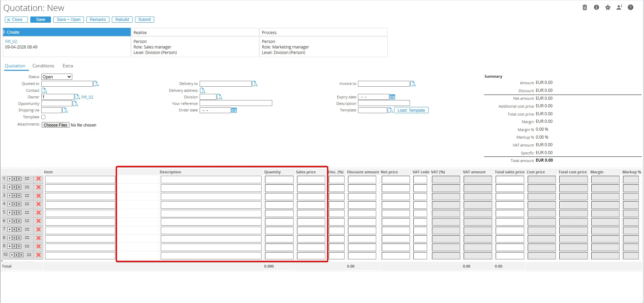Open Invoice to lookup icon
This screenshot has height=303, width=644.
tap(413, 84)
